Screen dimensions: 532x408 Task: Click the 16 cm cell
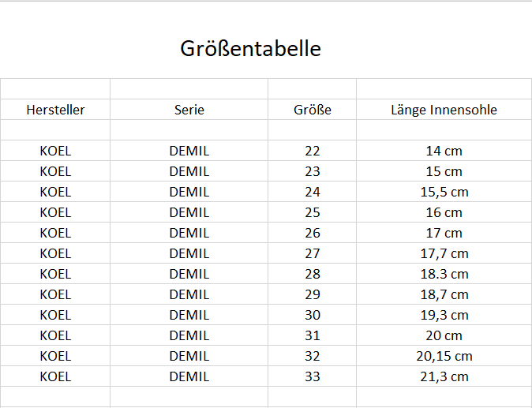click(x=444, y=212)
